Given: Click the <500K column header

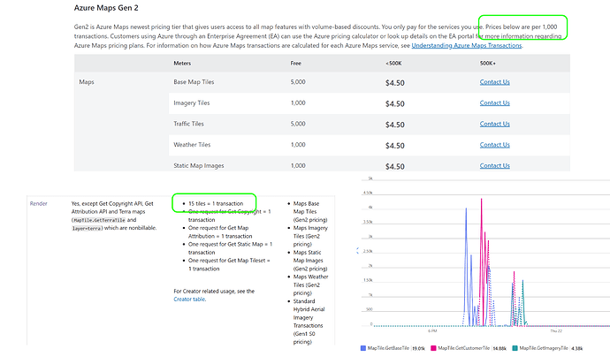Looking at the screenshot, I should click(393, 63).
